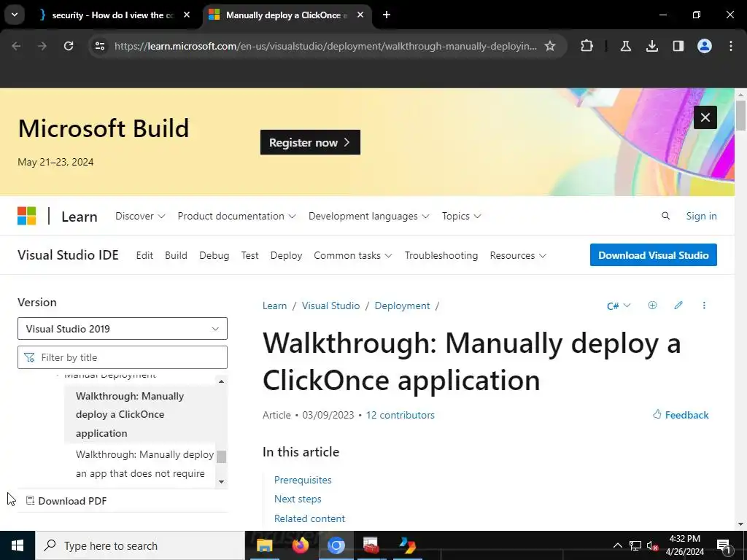Reload the page with refresh icon

(x=69, y=46)
